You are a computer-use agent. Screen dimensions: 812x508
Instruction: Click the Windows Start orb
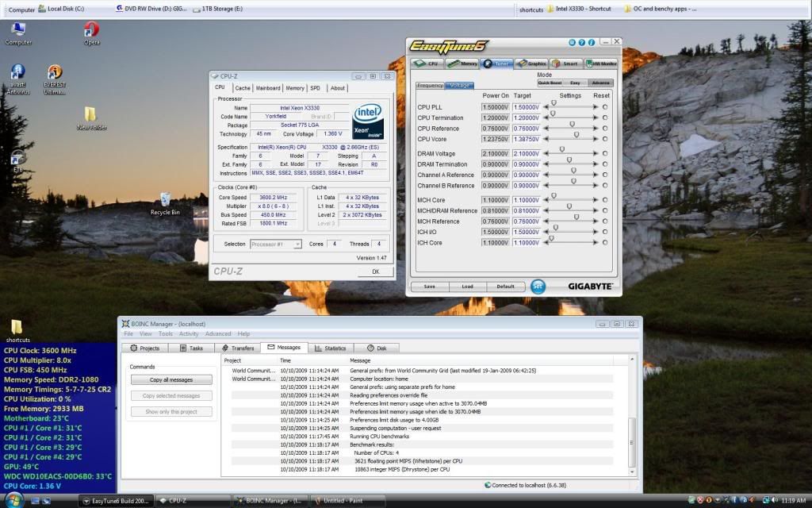[x=14, y=500]
